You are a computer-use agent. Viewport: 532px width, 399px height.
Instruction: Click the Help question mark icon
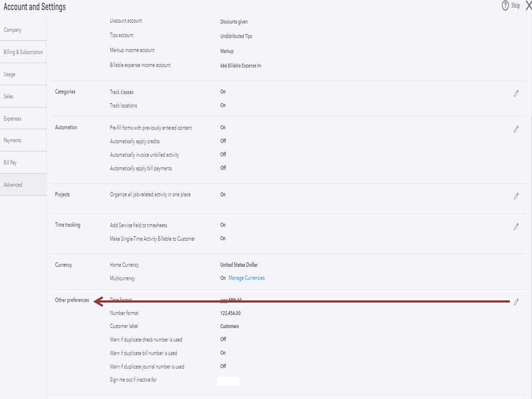pos(505,6)
